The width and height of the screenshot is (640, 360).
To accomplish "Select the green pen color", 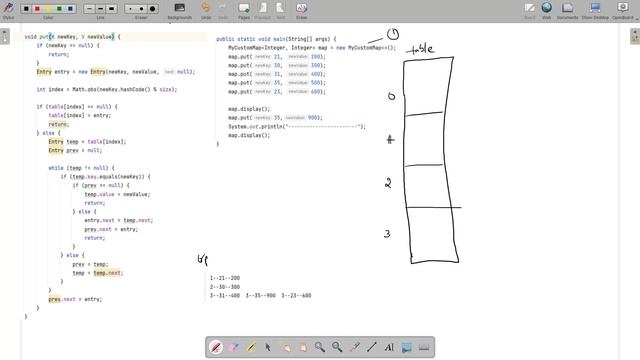I will [59, 9].
